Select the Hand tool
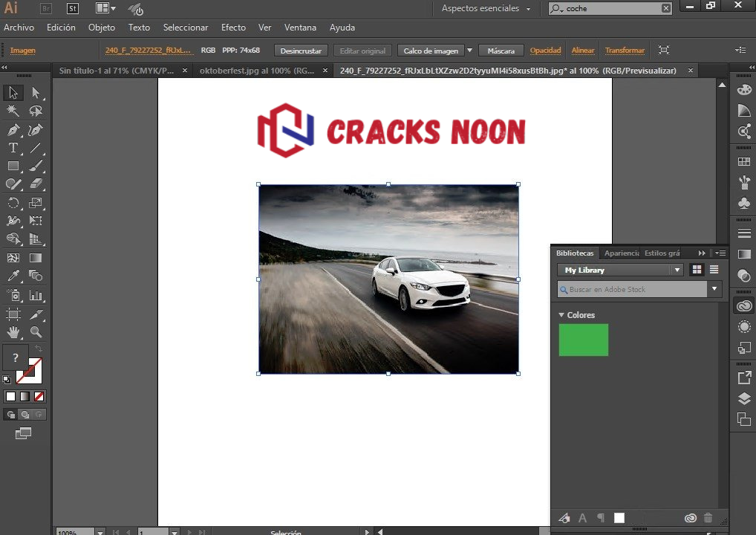Viewport: 756px width, 535px height. coord(13,332)
